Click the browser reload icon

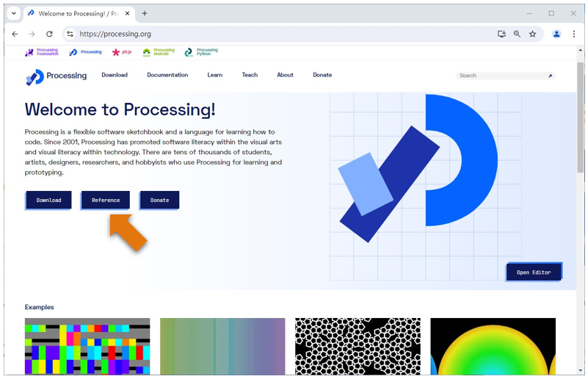pyautogui.click(x=49, y=34)
